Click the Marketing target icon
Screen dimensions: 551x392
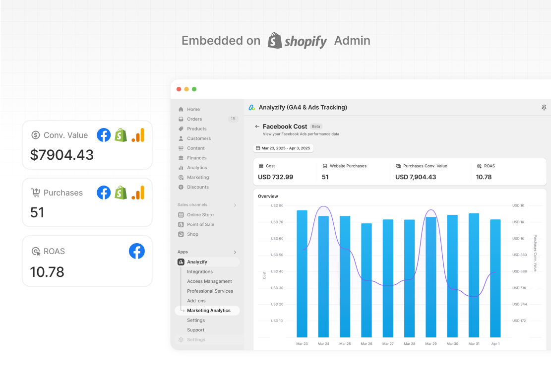(181, 178)
